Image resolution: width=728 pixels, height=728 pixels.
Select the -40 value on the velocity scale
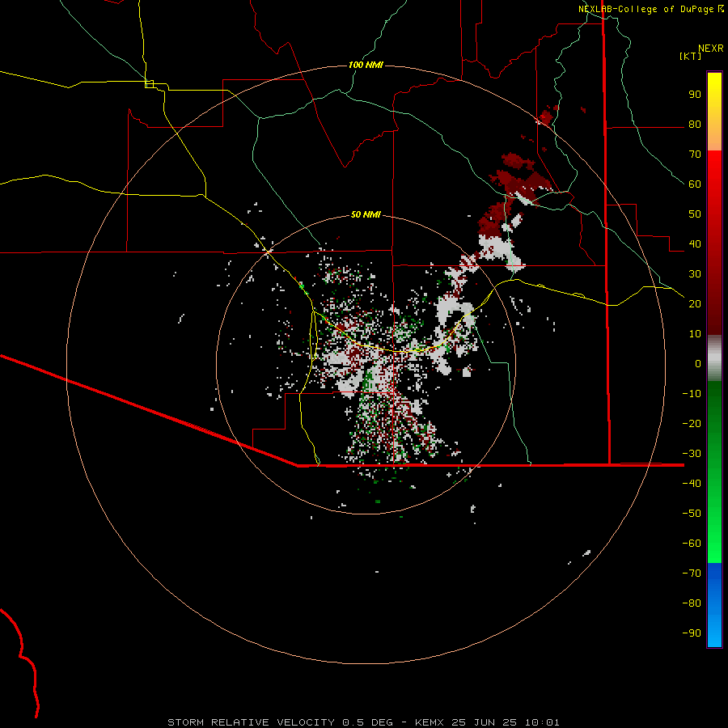(692, 484)
